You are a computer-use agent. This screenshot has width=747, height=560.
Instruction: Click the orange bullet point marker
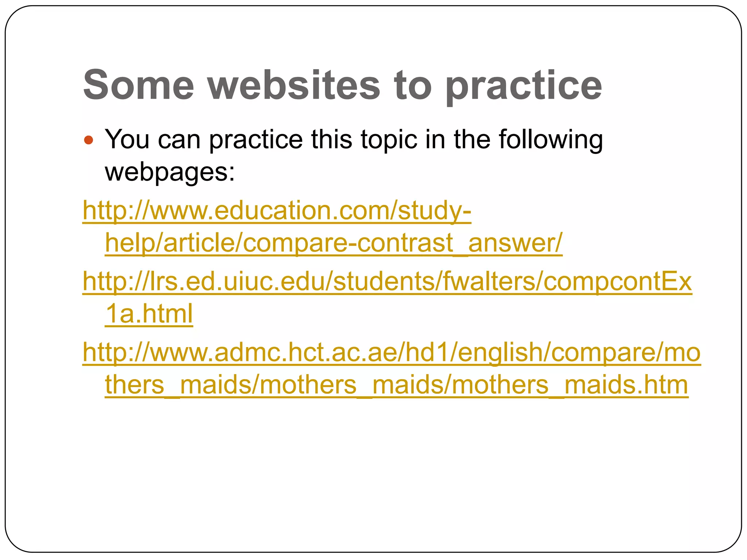[x=89, y=140]
